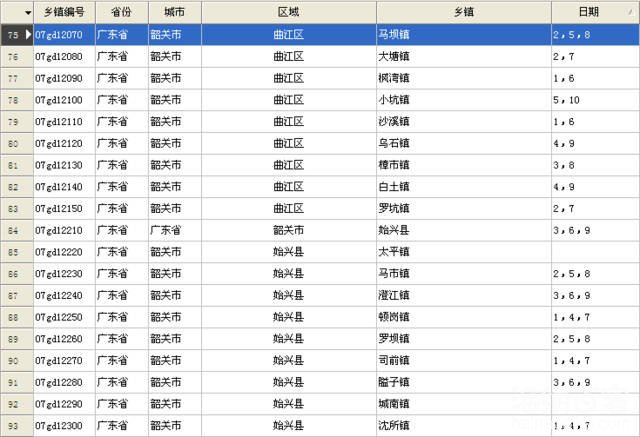
Task: Select the town cell 枫湾镇
Action: click(x=464, y=78)
